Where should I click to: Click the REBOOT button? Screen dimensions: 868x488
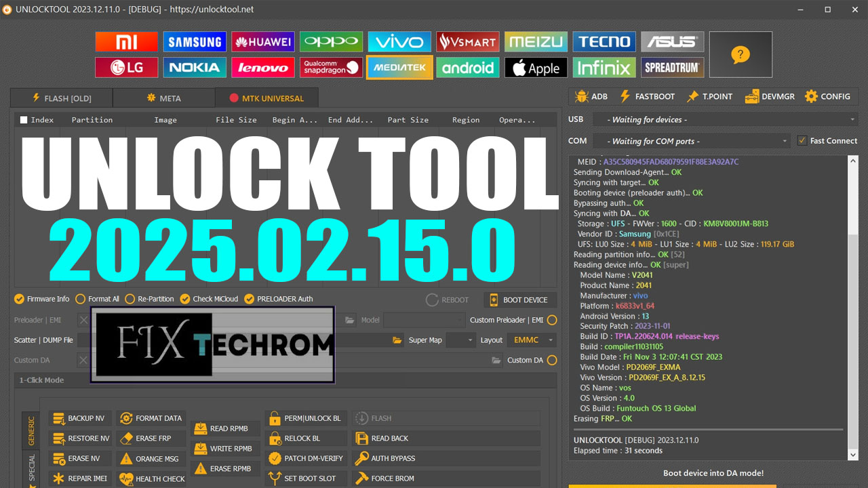pos(448,300)
